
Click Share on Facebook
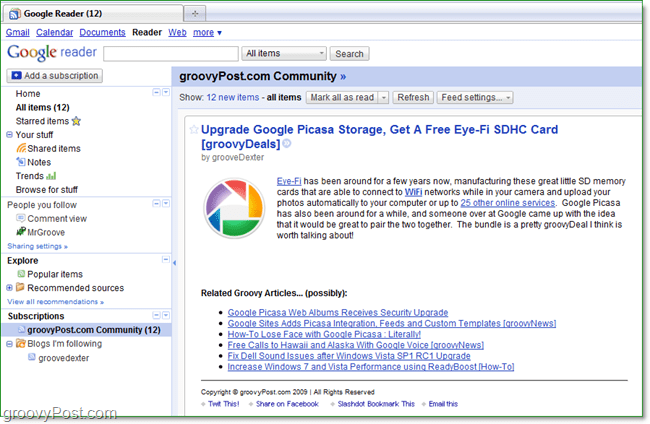(287, 404)
